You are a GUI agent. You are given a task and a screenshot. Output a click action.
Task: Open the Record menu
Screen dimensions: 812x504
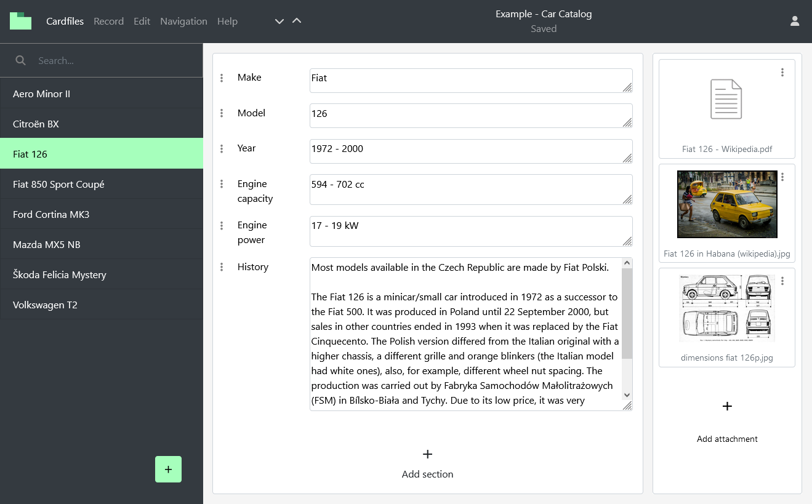(x=108, y=22)
